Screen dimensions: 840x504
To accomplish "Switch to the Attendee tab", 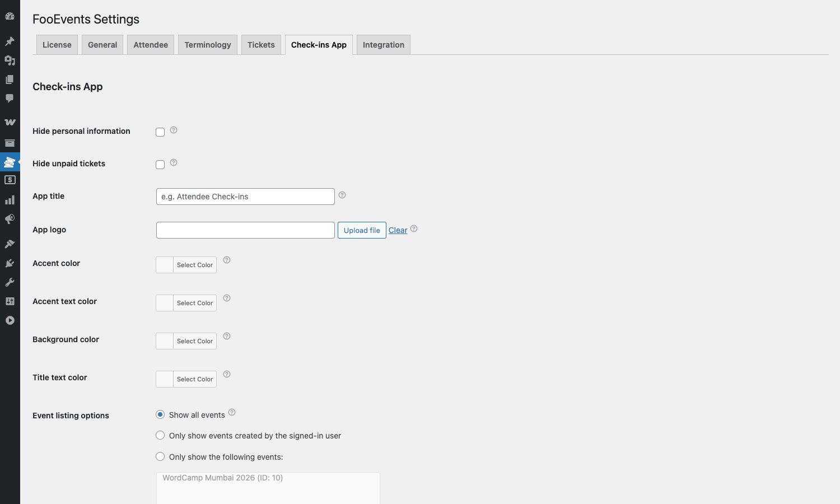I will [151, 45].
